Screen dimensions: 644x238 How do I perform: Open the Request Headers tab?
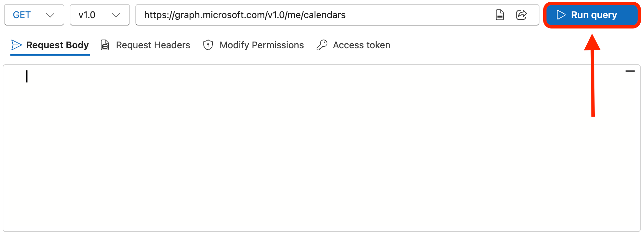tap(153, 45)
